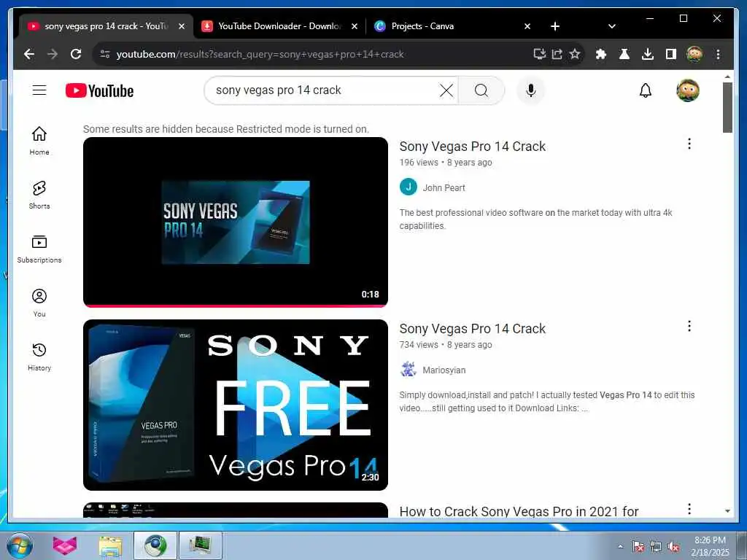Click the install app icon in address bar
The image size is (747, 560).
coord(539,54)
